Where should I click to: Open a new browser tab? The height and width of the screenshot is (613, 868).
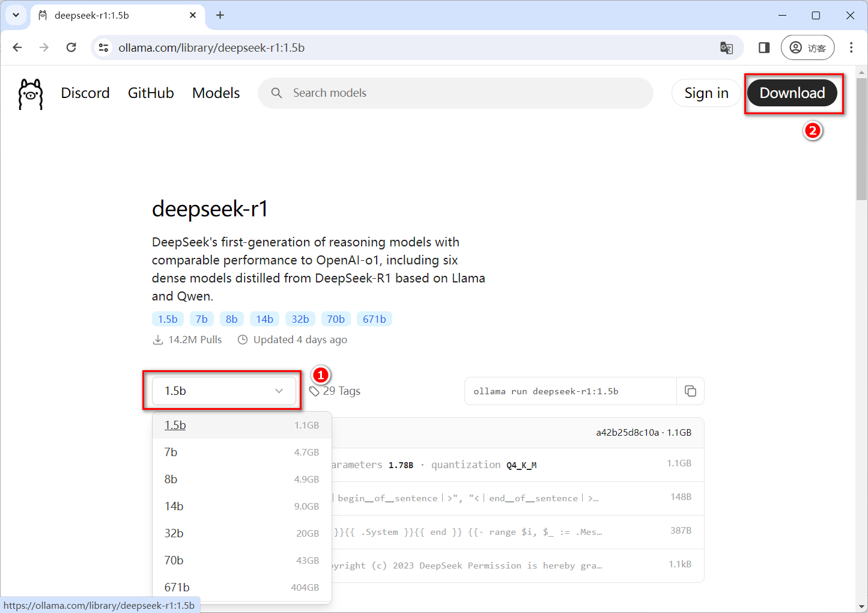pos(220,15)
